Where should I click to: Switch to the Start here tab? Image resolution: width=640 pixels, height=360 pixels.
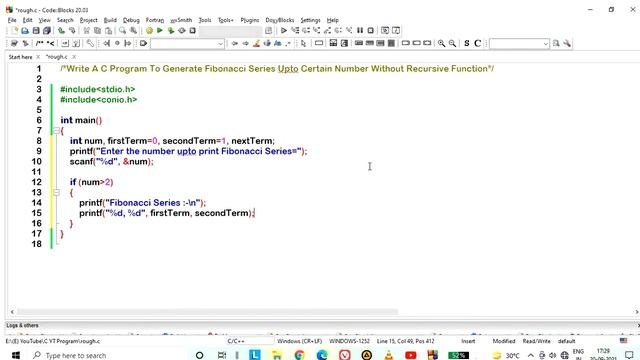[x=20, y=57]
